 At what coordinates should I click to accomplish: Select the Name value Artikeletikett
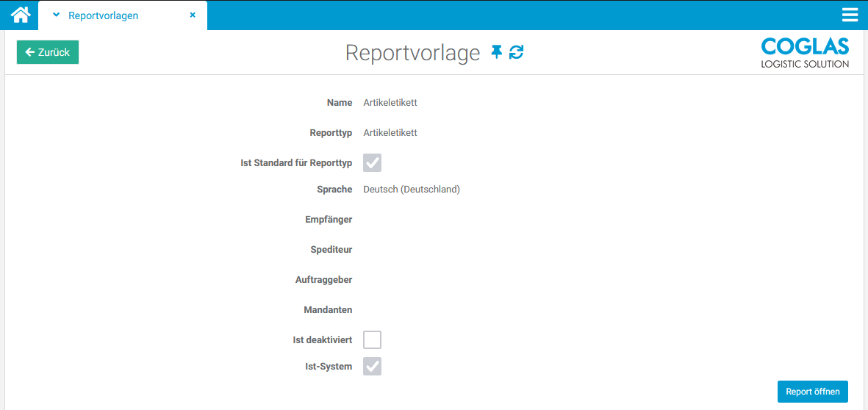pyautogui.click(x=390, y=103)
